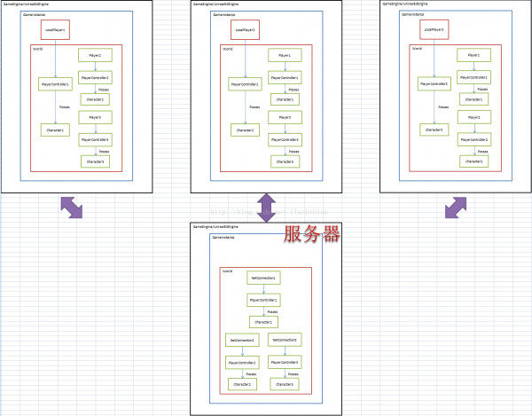Click PlayerController1 under LocalPlayer1 arrow
532x416 pixels.
tap(55, 84)
